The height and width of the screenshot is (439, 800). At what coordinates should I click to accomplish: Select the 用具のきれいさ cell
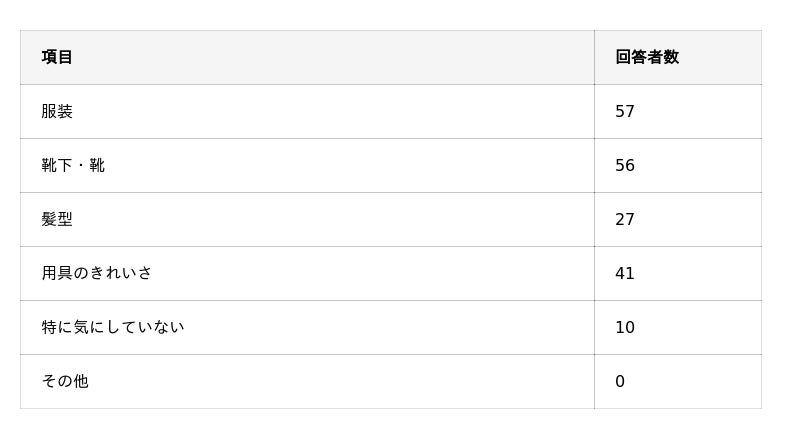97,274
